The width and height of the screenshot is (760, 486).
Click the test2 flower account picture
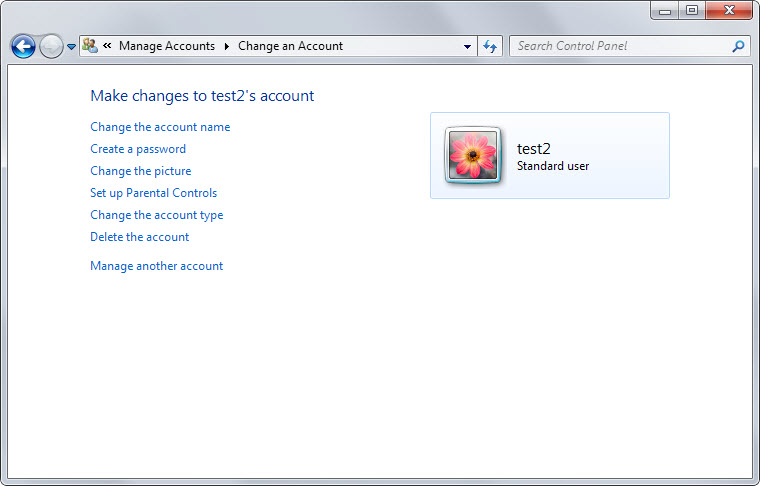(473, 156)
